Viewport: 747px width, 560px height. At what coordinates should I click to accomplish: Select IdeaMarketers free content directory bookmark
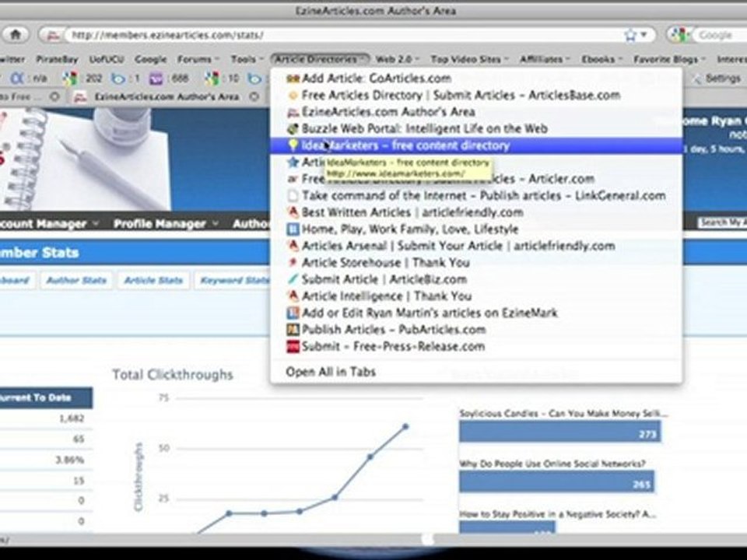click(x=476, y=145)
